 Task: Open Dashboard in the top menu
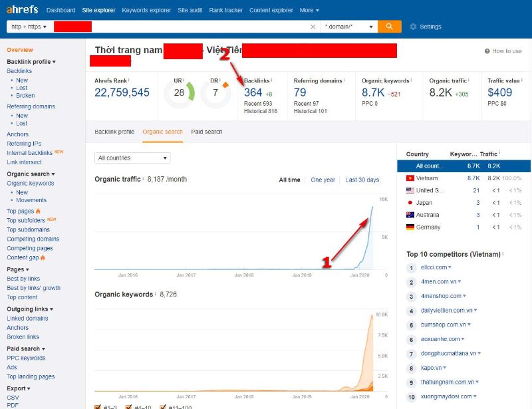61,10
